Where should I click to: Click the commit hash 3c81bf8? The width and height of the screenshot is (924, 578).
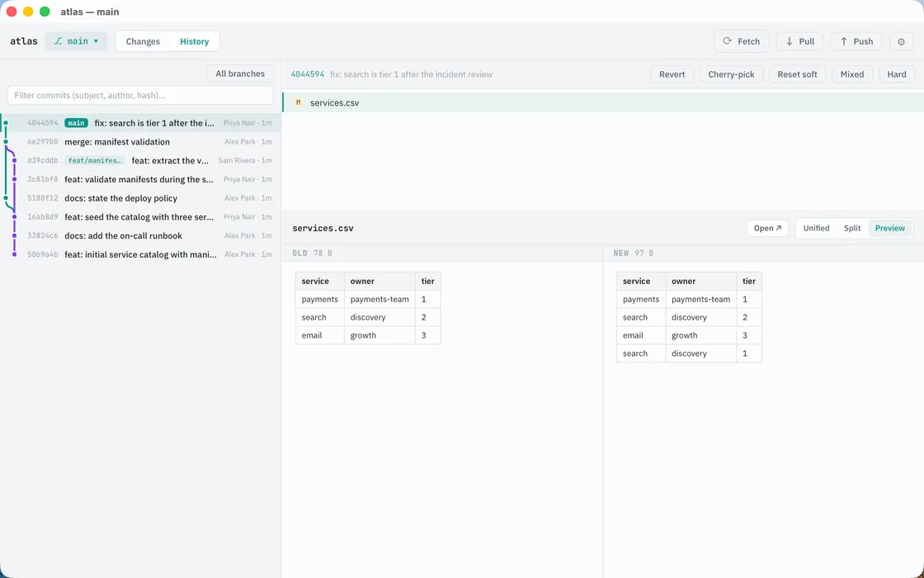42,179
